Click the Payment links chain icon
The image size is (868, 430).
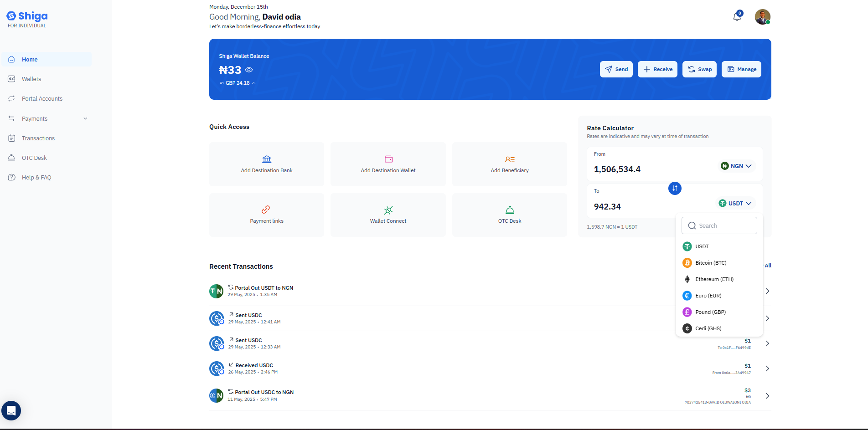click(x=266, y=210)
